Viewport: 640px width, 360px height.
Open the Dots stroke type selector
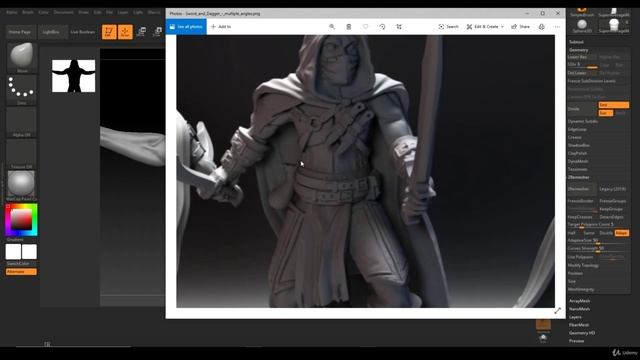point(21,89)
